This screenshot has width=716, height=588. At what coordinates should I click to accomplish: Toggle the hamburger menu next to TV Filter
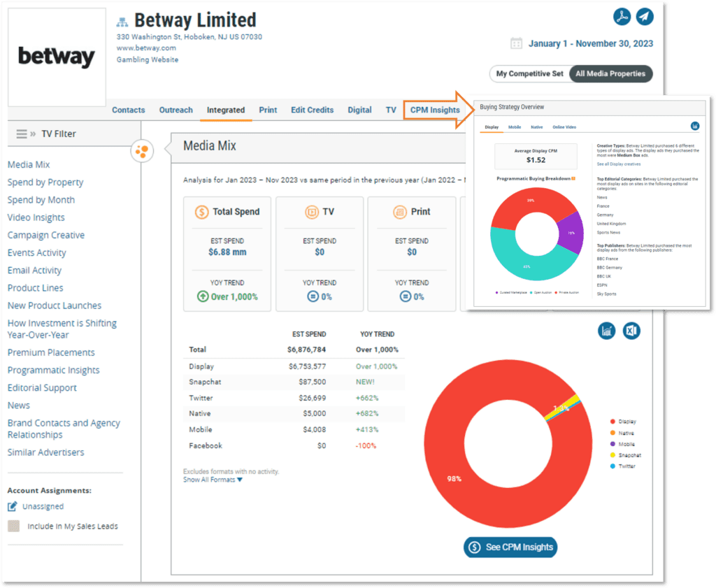(x=22, y=134)
